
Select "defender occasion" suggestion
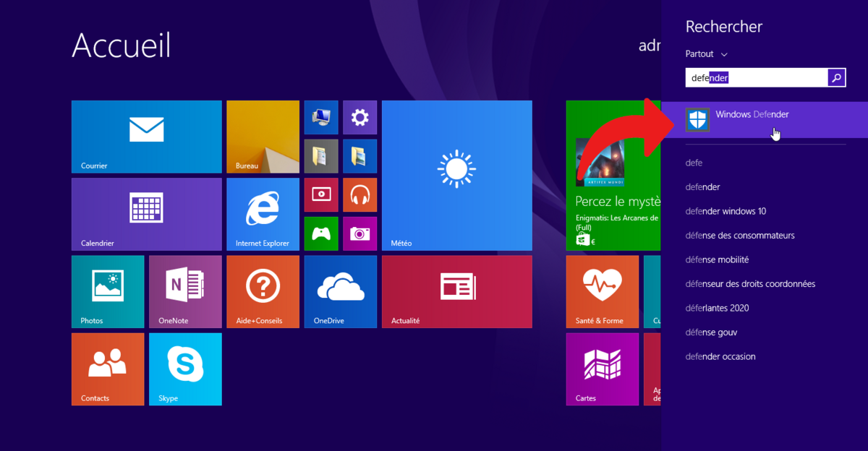pos(720,356)
